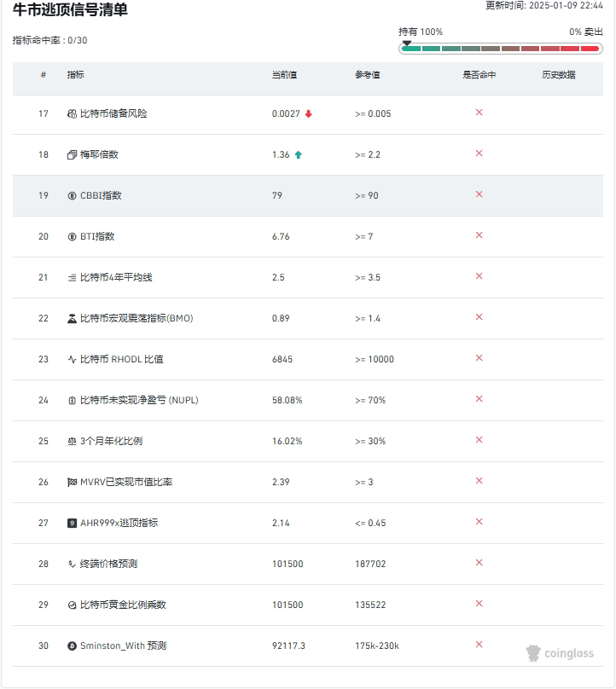Viewport: 616px width, 689px height.
Task: Click the reference value 175k-230k
Action: click(x=377, y=646)
